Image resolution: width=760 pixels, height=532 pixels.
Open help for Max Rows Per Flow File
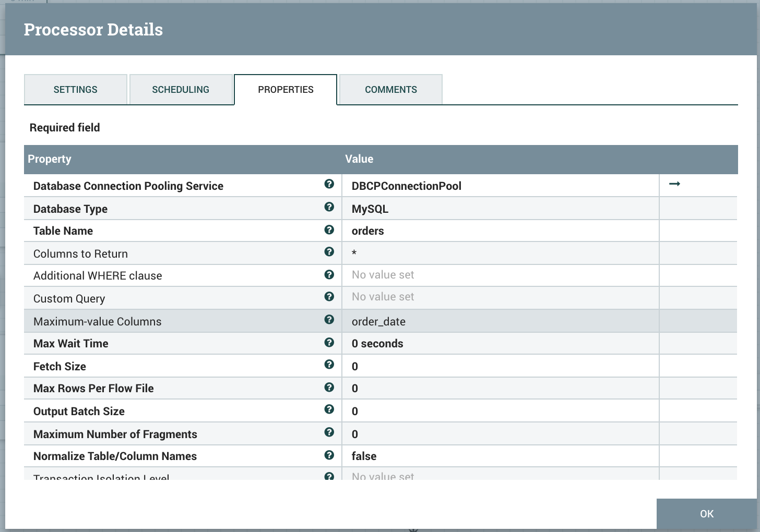[329, 387]
